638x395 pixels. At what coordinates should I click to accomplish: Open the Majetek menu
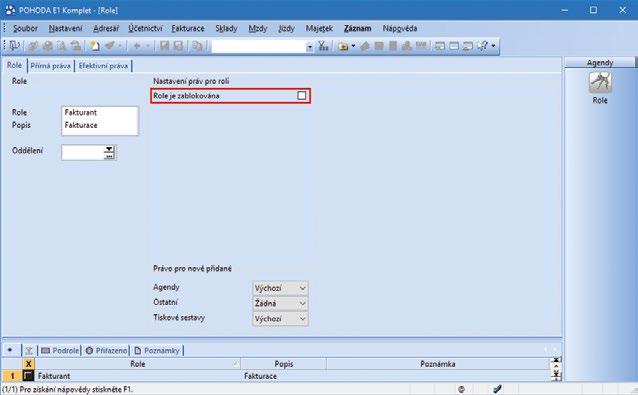coord(319,28)
